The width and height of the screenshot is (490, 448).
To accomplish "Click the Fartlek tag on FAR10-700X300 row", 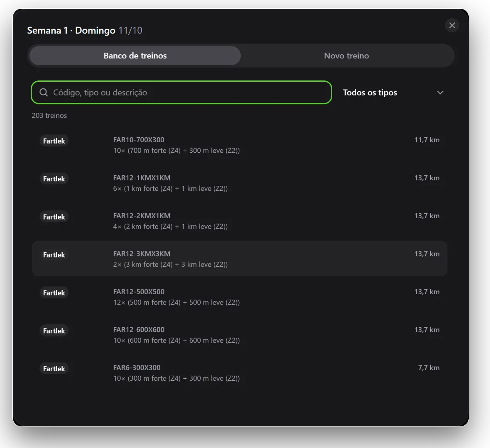I will [54, 141].
